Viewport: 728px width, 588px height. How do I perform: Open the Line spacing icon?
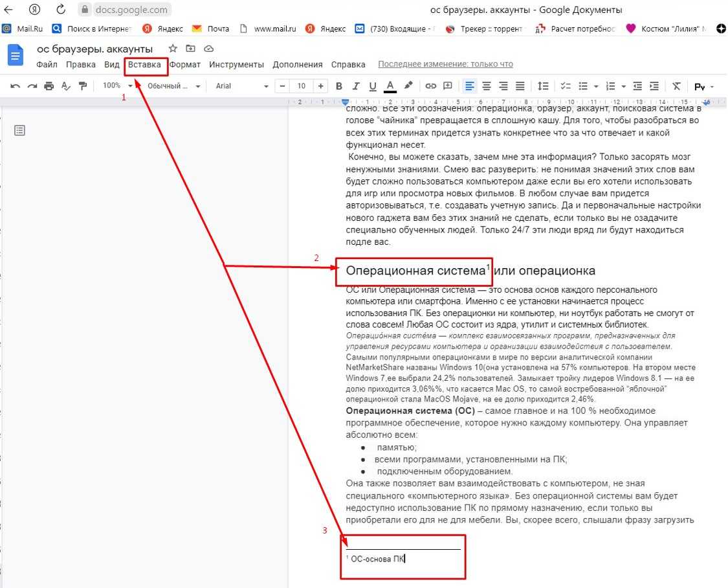click(543, 86)
